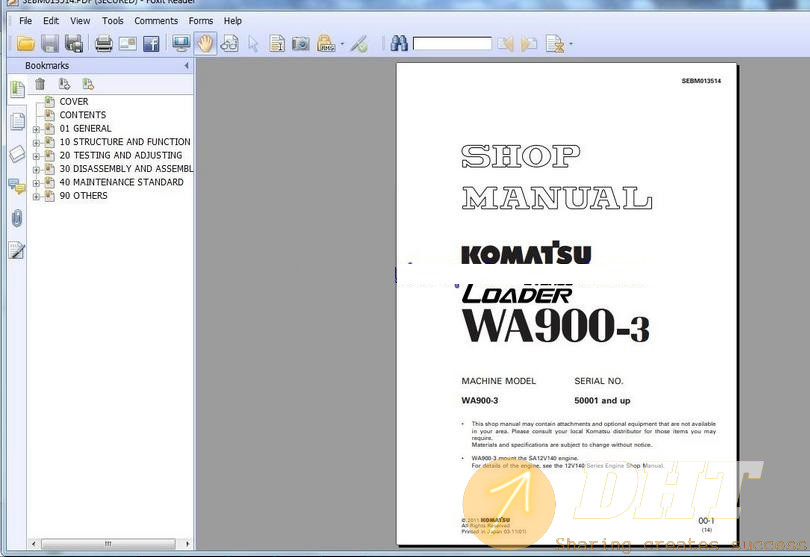
Task: Expand the 30 DISASSEMBLY AND ASSEMBLY node
Action: [x=36, y=169]
